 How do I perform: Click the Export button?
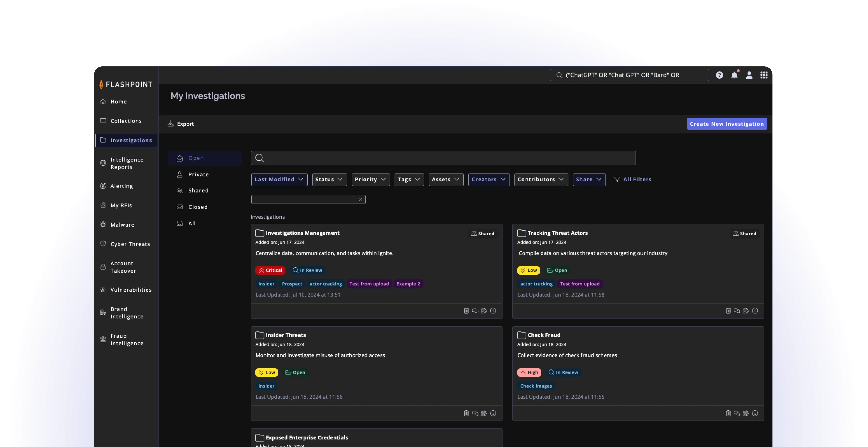[x=181, y=124]
